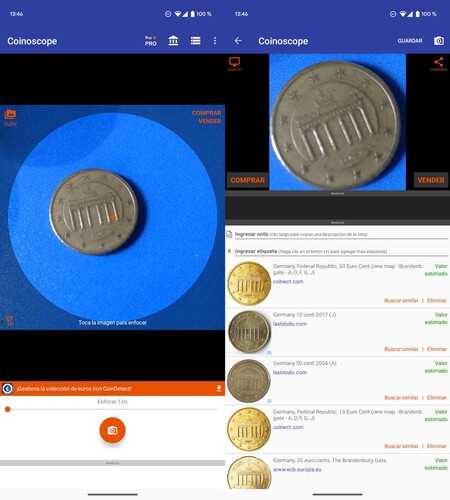Tap the COMPRAR button under the photo
450x500 pixels.
247,180
